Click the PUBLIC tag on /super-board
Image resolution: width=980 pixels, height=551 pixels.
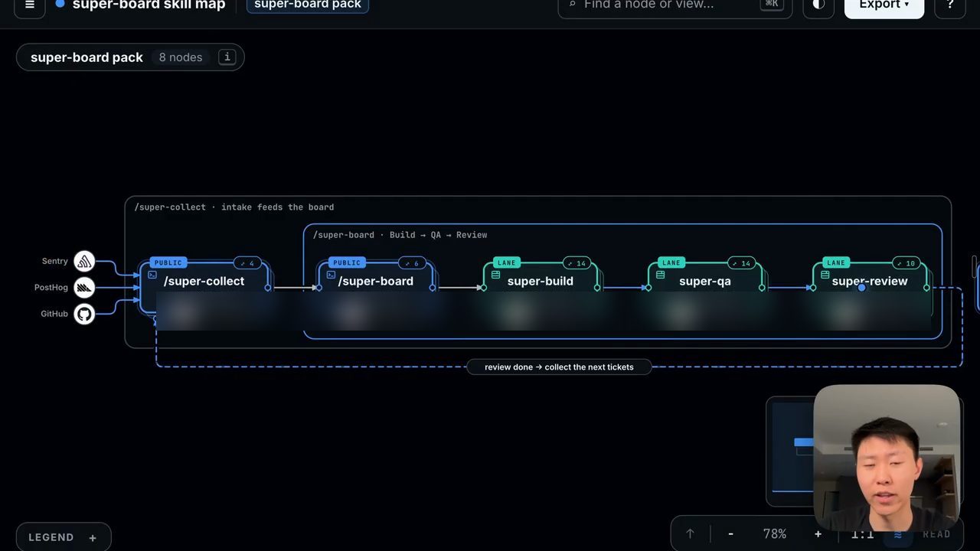click(x=347, y=262)
